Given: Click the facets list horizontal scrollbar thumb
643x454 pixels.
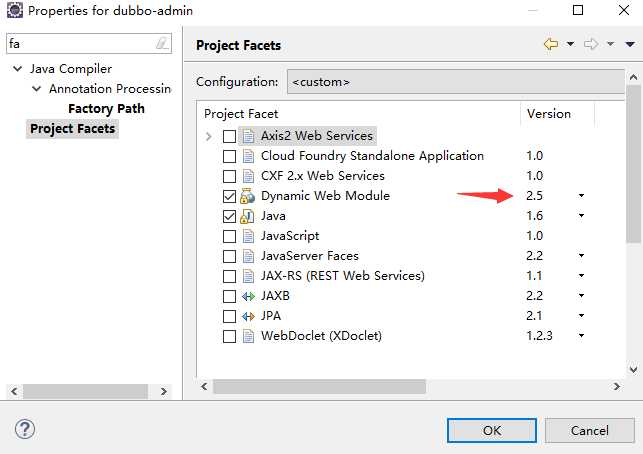Looking at the screenshot, I should pyautogui.click(x=319, y=386).
